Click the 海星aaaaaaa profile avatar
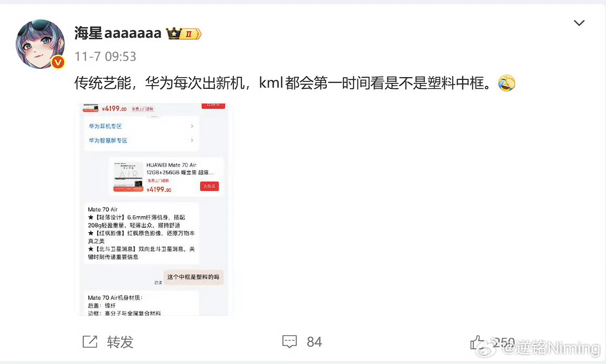 [x=40, y=44]
